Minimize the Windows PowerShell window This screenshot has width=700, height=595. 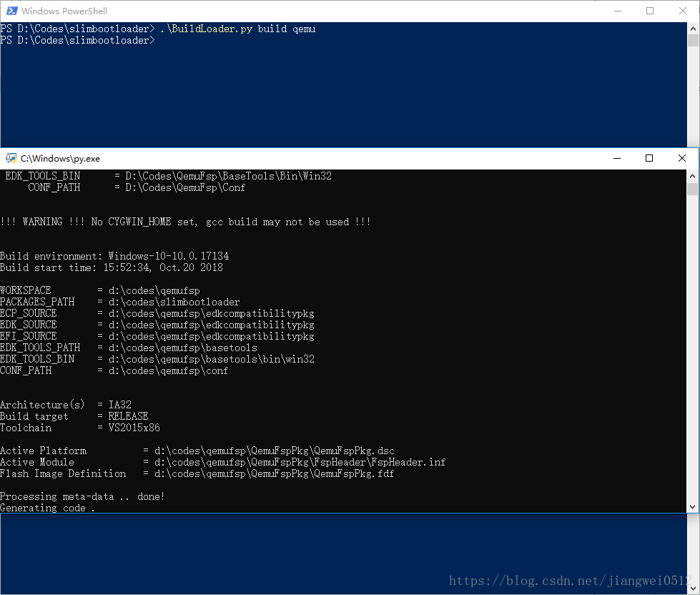pyautogui.click(x=618, y=11)
